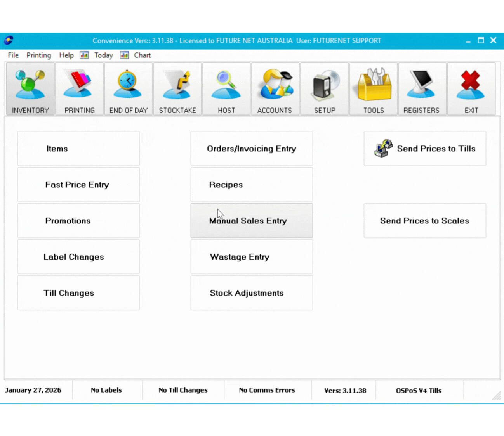The width and height of the screenshot is (504, 436).
Task: Open Manual Sales Entry
Action: pyautogui.click(x=251, y=221)
